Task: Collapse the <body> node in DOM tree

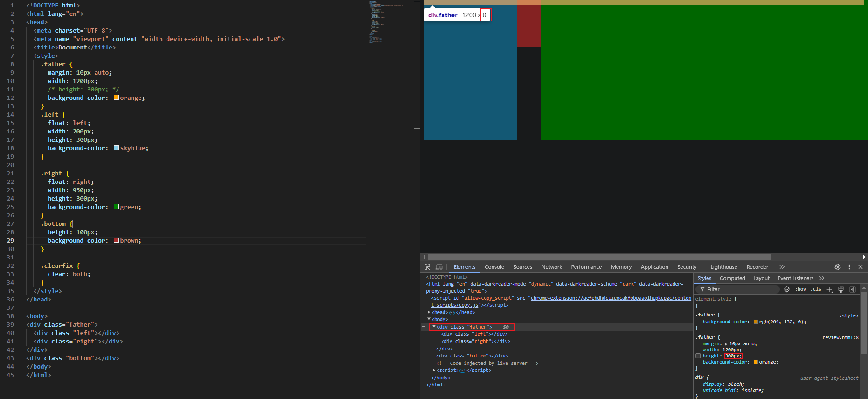Action: [x=429, y=319]
